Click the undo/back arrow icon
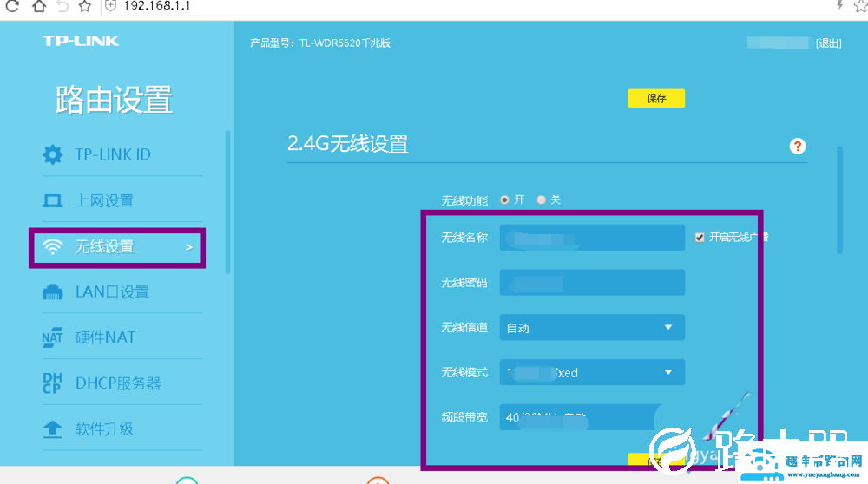Viewport: 868px width, 484px height. [x=62, y=6]
